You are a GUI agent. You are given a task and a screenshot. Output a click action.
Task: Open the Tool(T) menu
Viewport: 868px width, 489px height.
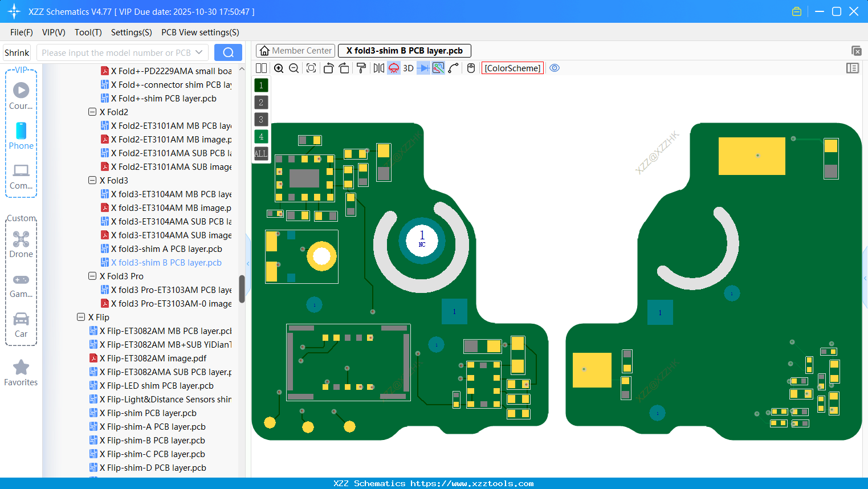[x=88, y=32]
